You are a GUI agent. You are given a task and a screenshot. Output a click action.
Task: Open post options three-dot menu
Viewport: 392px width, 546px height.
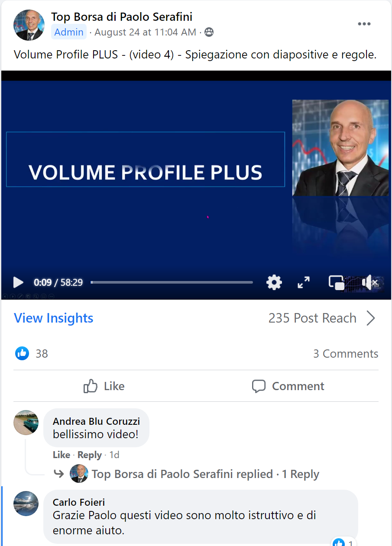click(364, 24)
